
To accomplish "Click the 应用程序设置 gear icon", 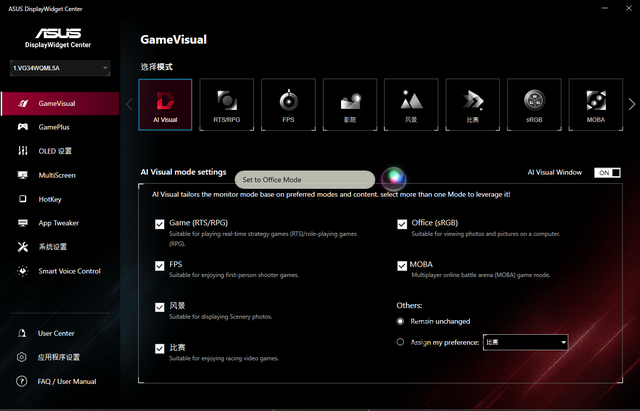I will click(22, 357).
